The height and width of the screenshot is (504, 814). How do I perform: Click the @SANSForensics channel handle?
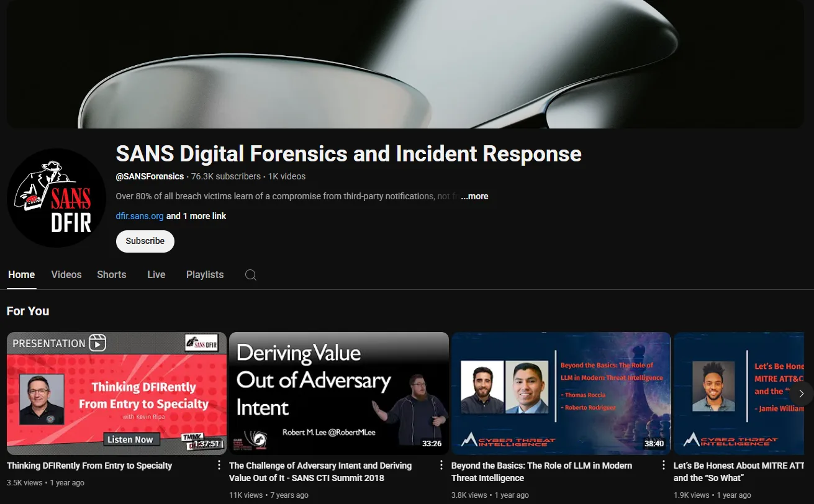click(x=150, y=176)
